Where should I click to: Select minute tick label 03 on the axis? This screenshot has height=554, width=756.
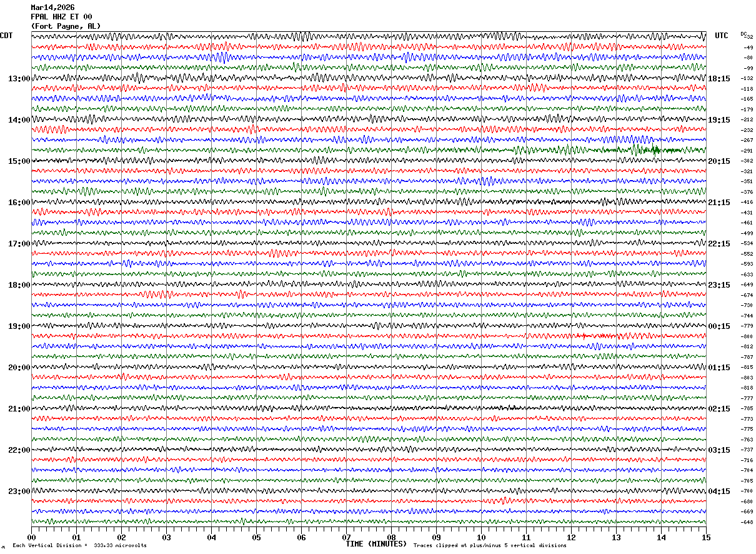[166, 537]
